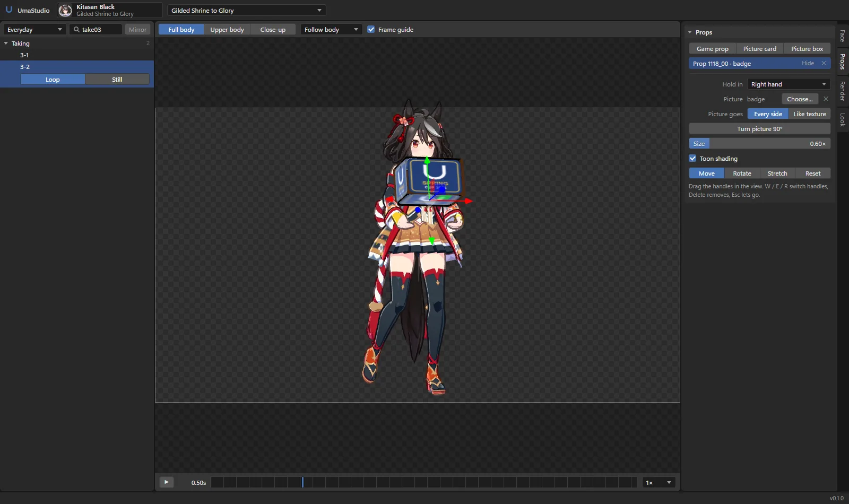
Task: Select Loop mode for take 3-2
Action: [53, 80]
